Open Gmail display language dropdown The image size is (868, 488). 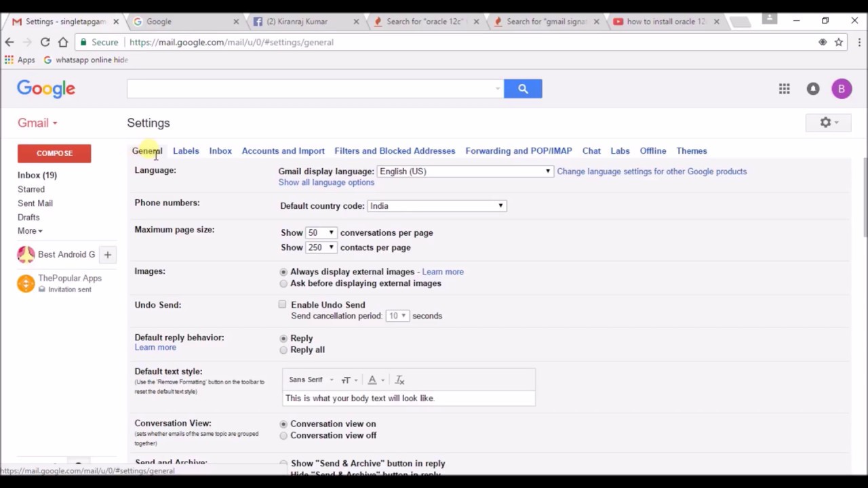coord(465,171)
